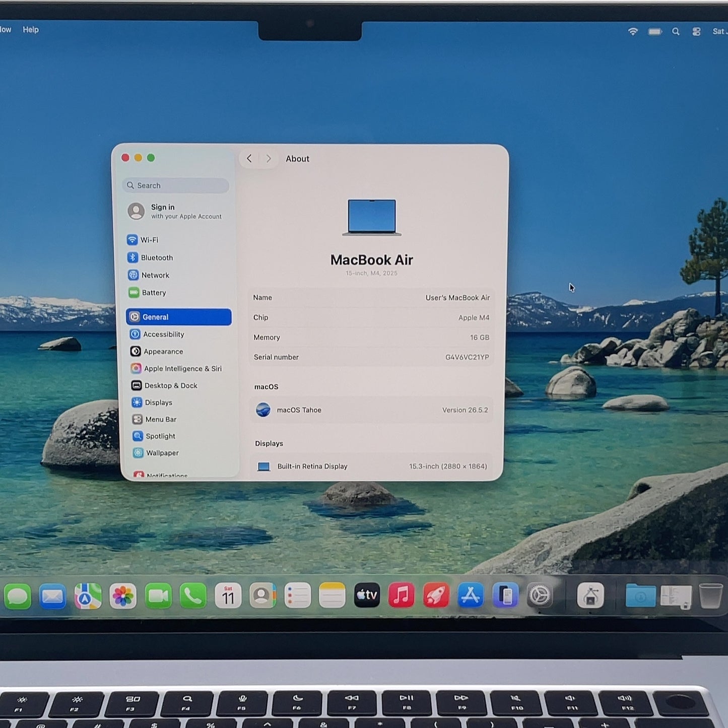This screenshot has width=728, height=728.
Task: Open Bluetooth settings in sidebar
Action: [150, 257]
